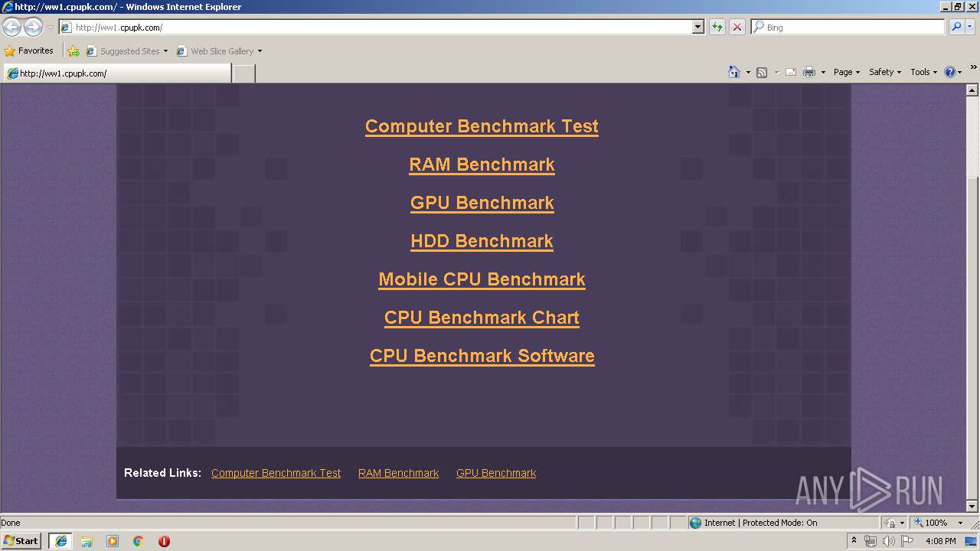Click the volume speaker tray icon
The image size is (980, 551).
(888, 541)
